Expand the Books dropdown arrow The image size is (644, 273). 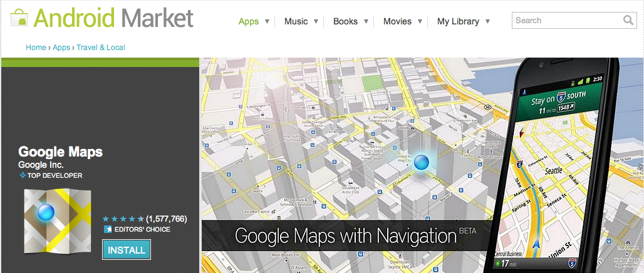click(x=365, y=21)
